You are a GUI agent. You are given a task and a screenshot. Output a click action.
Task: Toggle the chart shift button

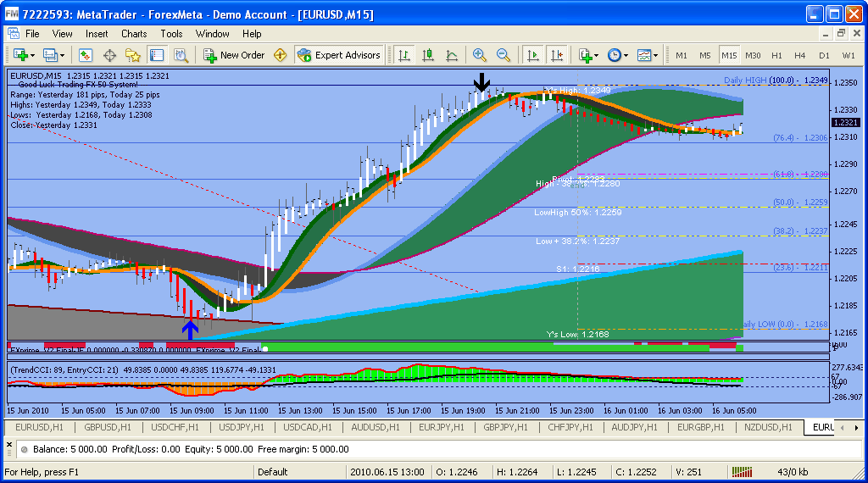coord(557,55)
